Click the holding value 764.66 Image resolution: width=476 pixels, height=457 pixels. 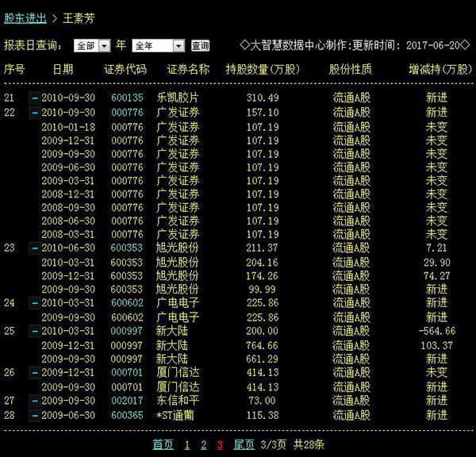point(262,346)
